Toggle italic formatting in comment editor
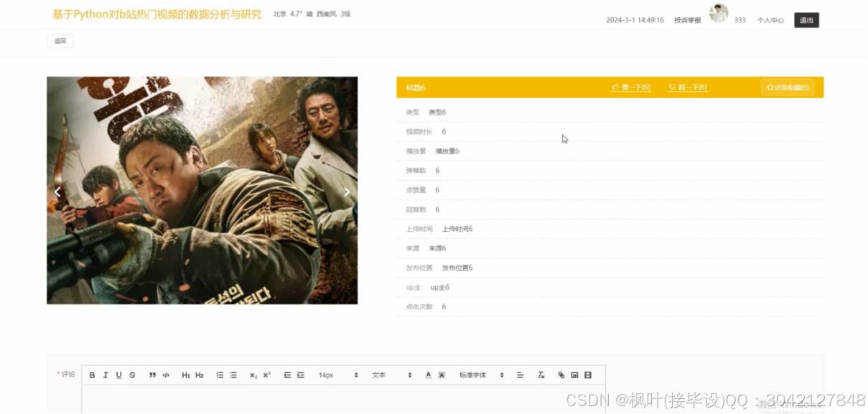868x414 pixels. (106, 375)
